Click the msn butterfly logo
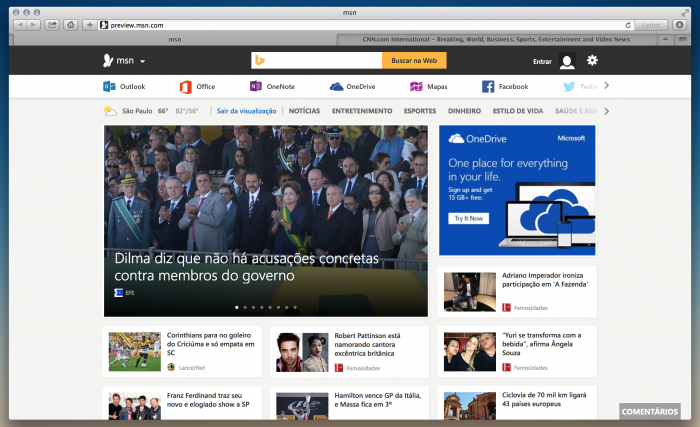 coord(108,60)
